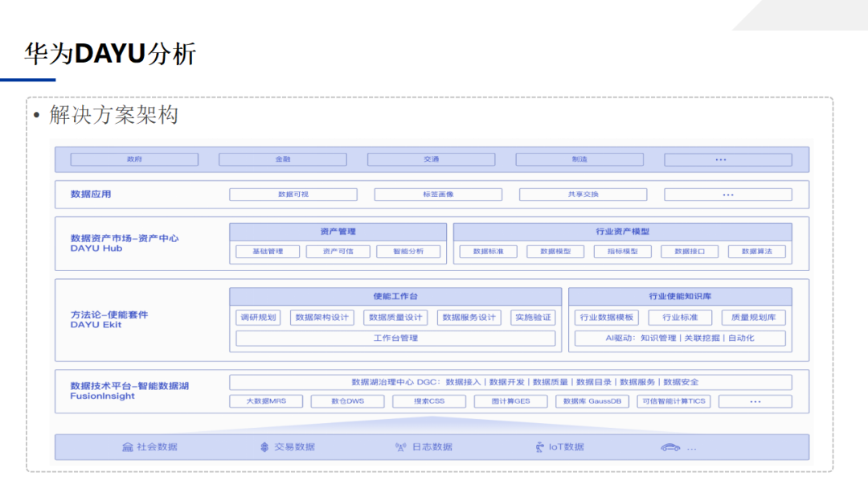The width and height of the screenshot is (868, 489).
Task: Select the 大数据MRS box
Action: click(x=266, y=401)
